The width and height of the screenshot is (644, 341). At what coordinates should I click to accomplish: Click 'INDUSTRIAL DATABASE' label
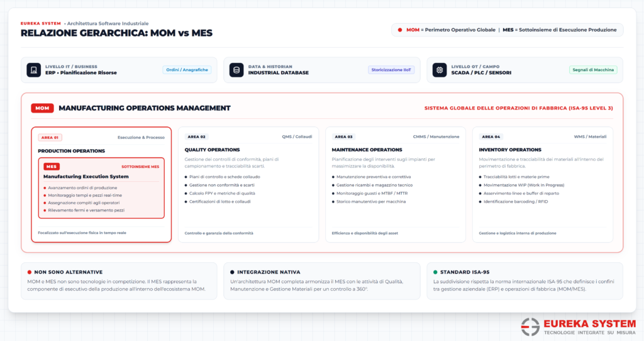click(279, 73)
